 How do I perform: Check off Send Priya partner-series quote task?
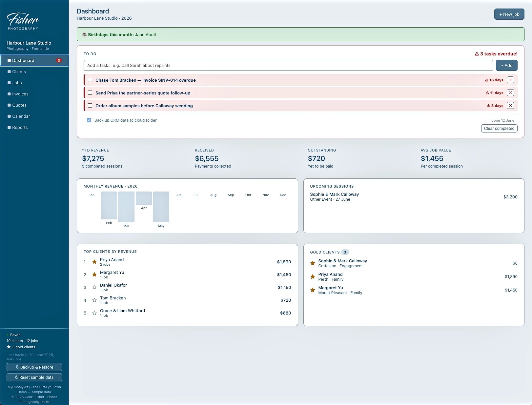pyautogui.click(x=90, y=93)
